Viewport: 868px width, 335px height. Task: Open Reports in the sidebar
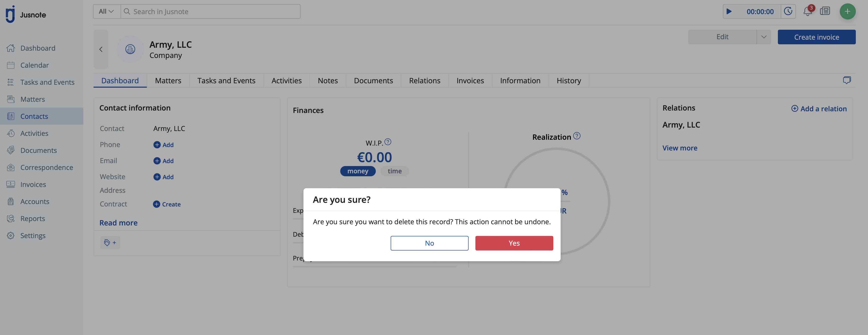[x=33, y=219]
